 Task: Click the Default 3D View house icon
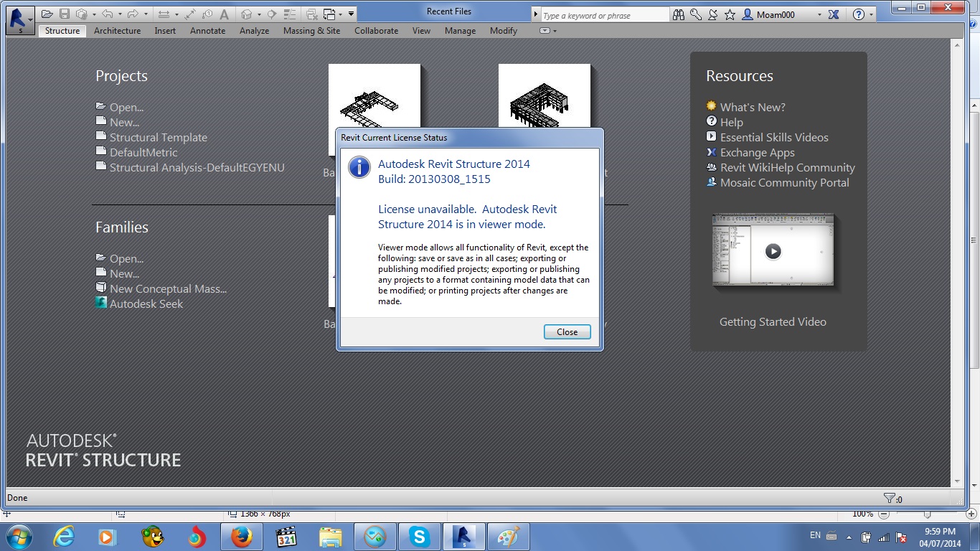246,14
